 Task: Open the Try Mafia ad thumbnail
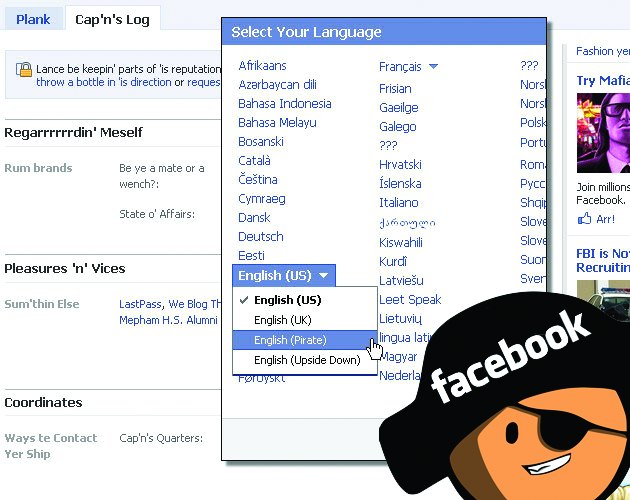pyautogui.click(x=603, y=133)
